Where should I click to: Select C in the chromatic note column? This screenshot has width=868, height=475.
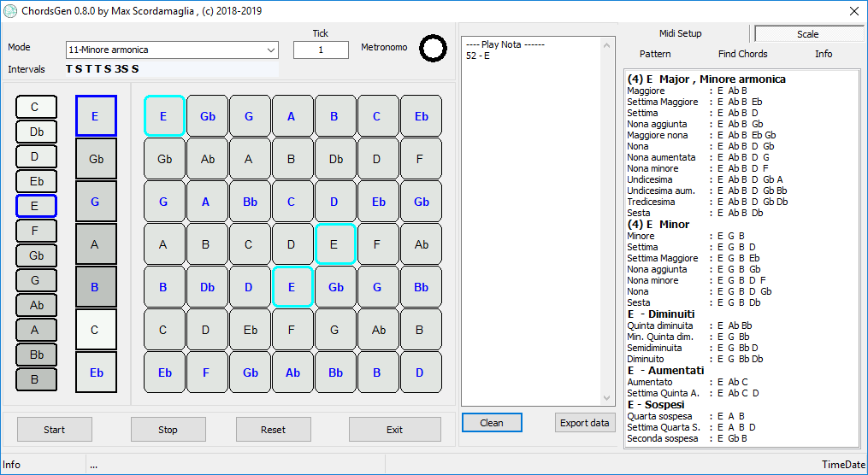36,107
